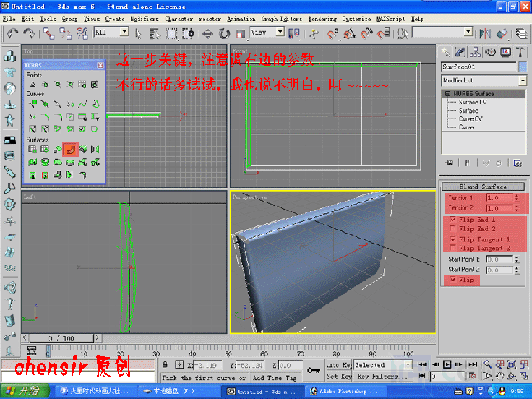Click the 3D Snap toggle icon

333,34
